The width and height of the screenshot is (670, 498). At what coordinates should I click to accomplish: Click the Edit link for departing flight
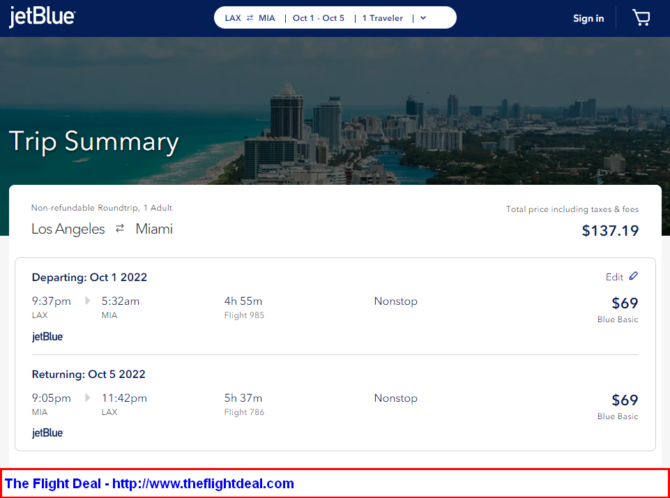point(614,277)
